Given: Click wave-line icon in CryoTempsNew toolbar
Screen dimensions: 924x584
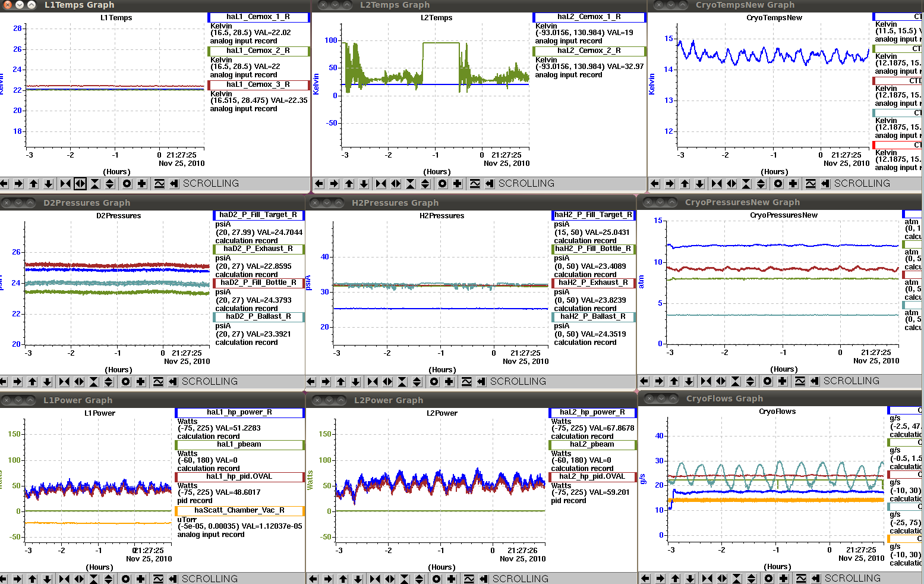Looking at the screenshot, I should (x=811, y=184).
